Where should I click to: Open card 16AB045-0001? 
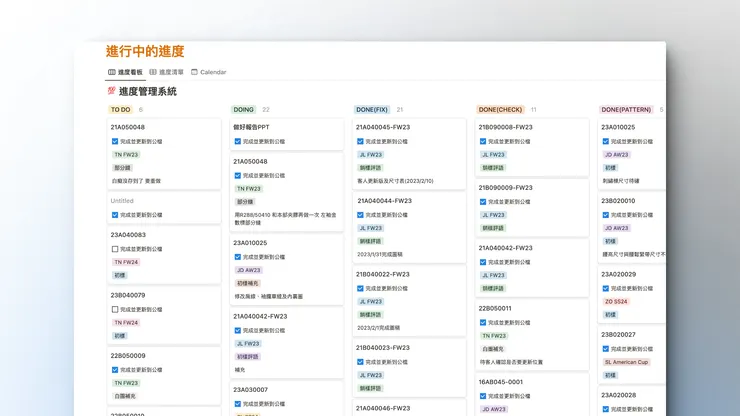532,395
